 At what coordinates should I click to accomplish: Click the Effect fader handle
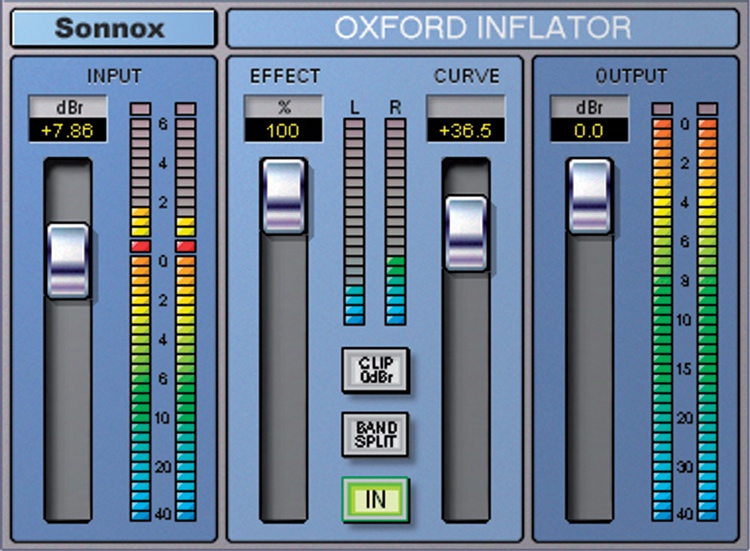[x=284, y=196]
